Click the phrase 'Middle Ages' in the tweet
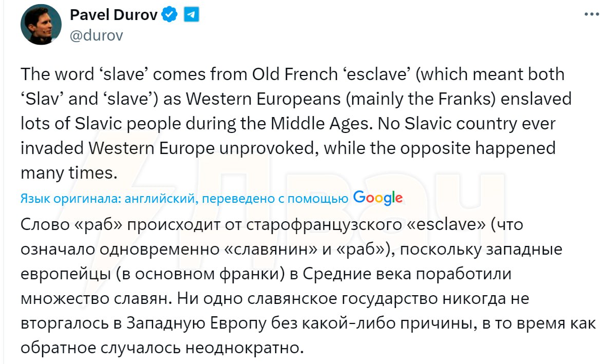Viewport: 610px width, 364px height. pos(319,123)
